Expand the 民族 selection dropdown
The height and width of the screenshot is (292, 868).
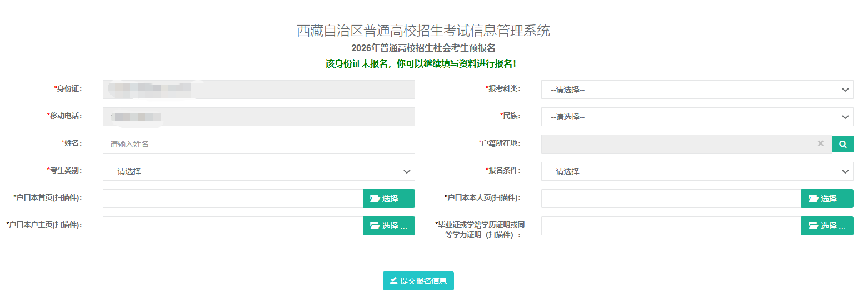point(697,117)
